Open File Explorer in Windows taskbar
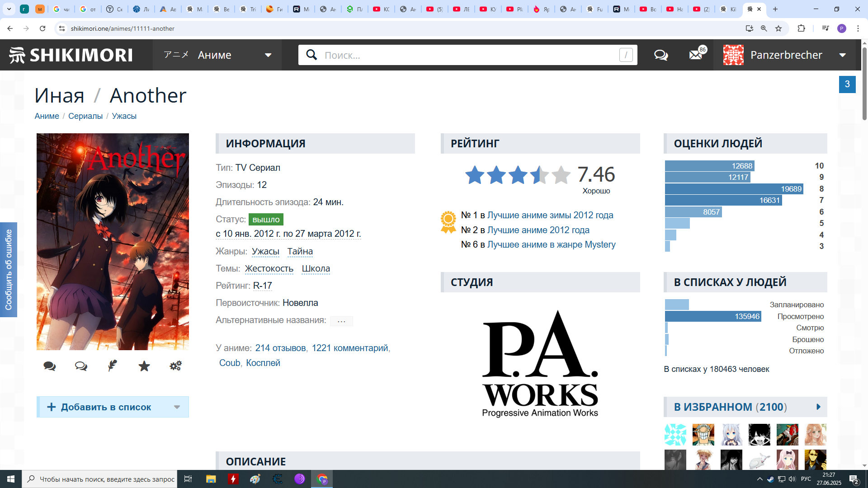The height and width of the screenshot is (488, 868). (211, 479)
